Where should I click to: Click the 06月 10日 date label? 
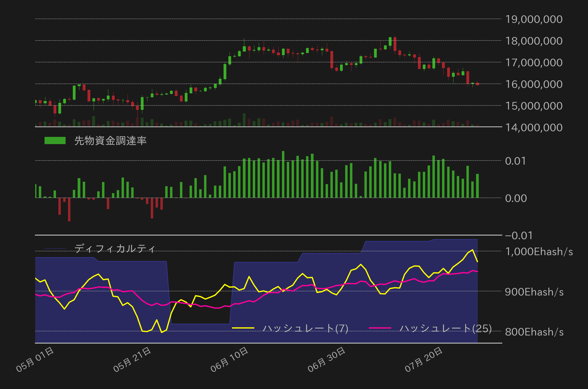229,360
